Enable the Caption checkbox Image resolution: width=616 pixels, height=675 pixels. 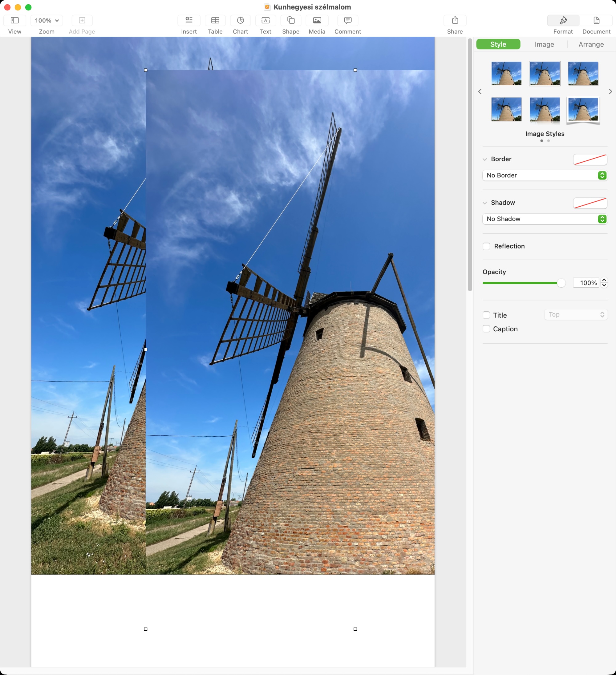tap(486, 329)
